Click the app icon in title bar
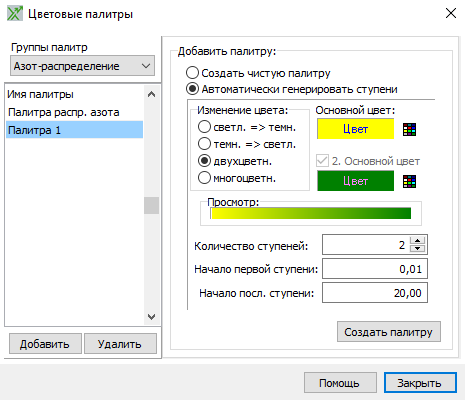 (x=15, y=14)
